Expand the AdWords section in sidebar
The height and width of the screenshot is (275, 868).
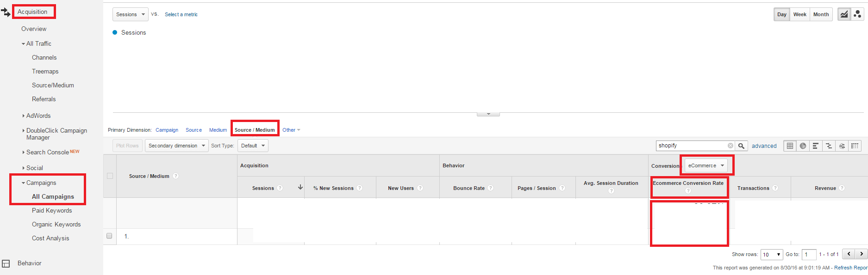point(38,116)
